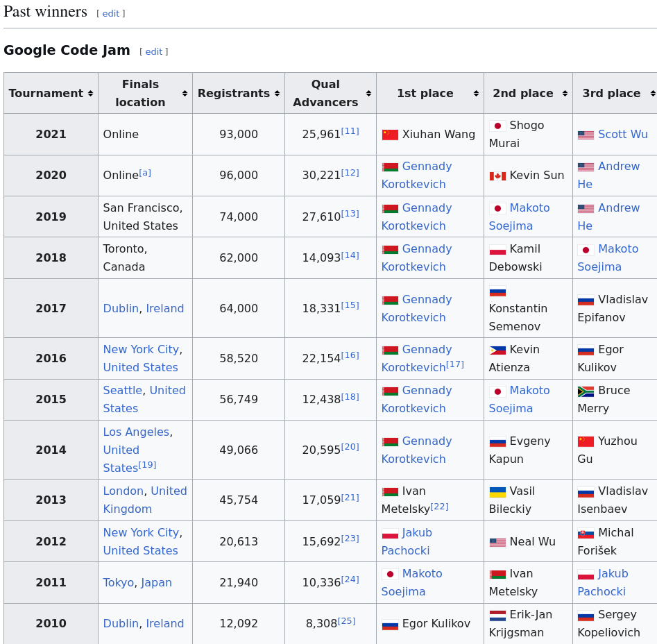Viewport: 657px width, 644px height.
Task: Open reference [11] beside 25,961
Action: pos(350,131)
